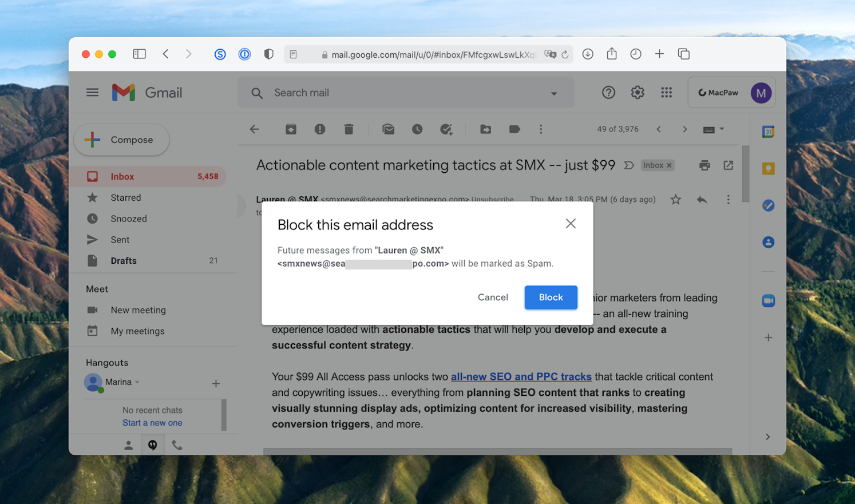Toggle the Hangouts contacts tab
The image size is (855, 504).
128,445
